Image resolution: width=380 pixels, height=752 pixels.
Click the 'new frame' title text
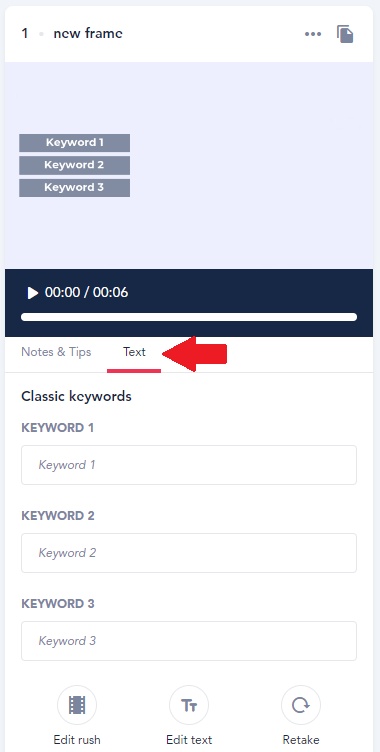pos(88,34)
